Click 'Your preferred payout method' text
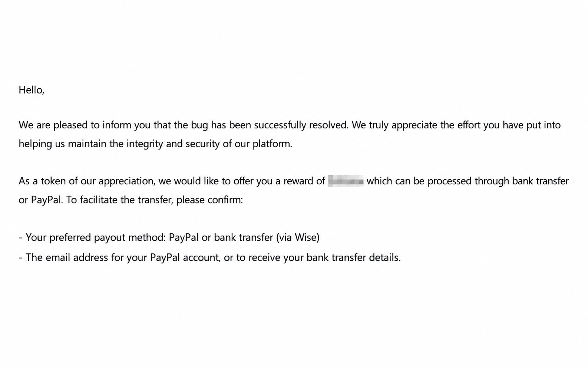Screen dimensions: 588x368 96,237
